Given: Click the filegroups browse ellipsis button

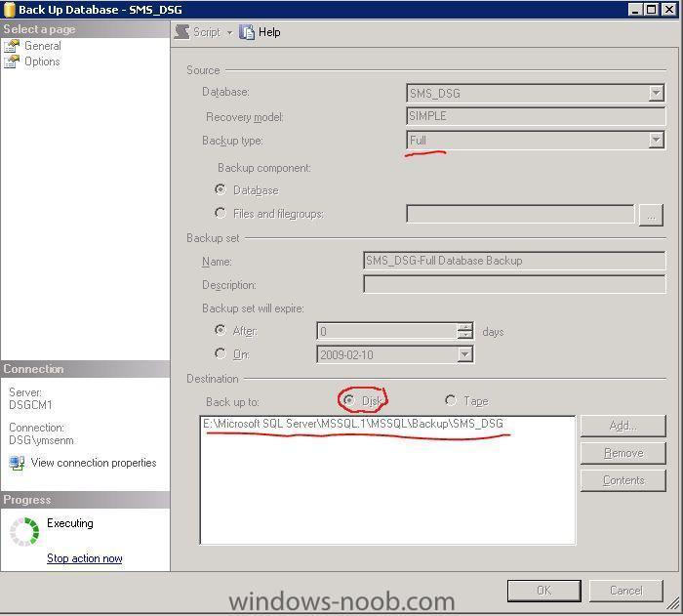Looking at the screenshot, I should [651, 215].
